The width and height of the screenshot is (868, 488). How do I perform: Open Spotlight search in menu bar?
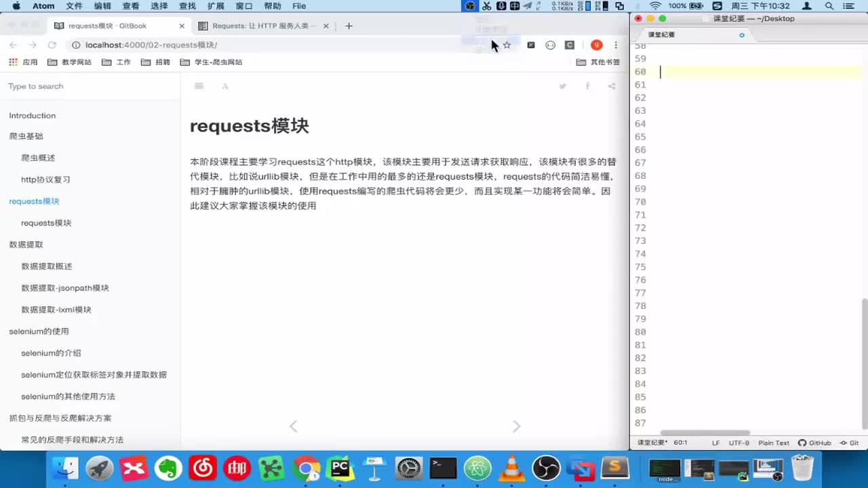click(831, 6)
